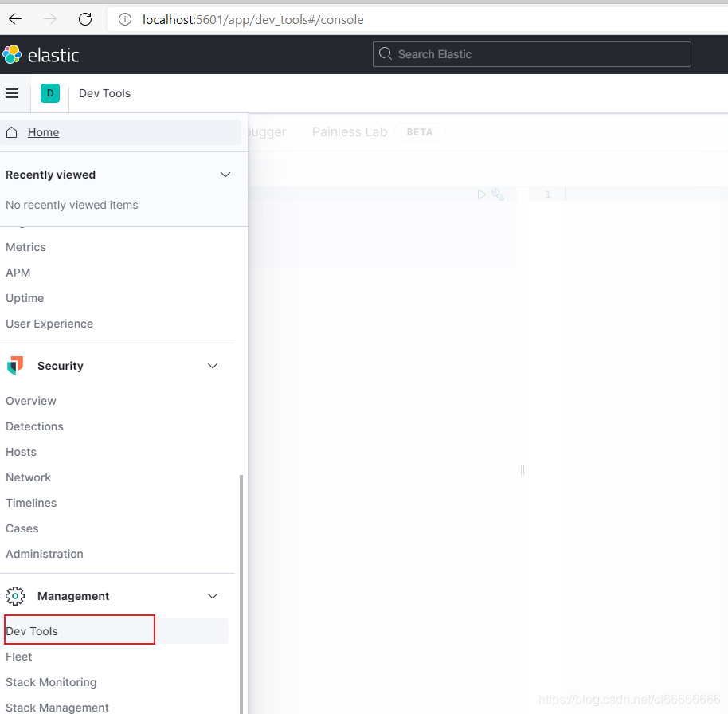Click the Security section heading
728x714 pixels.
click(61, 366)
